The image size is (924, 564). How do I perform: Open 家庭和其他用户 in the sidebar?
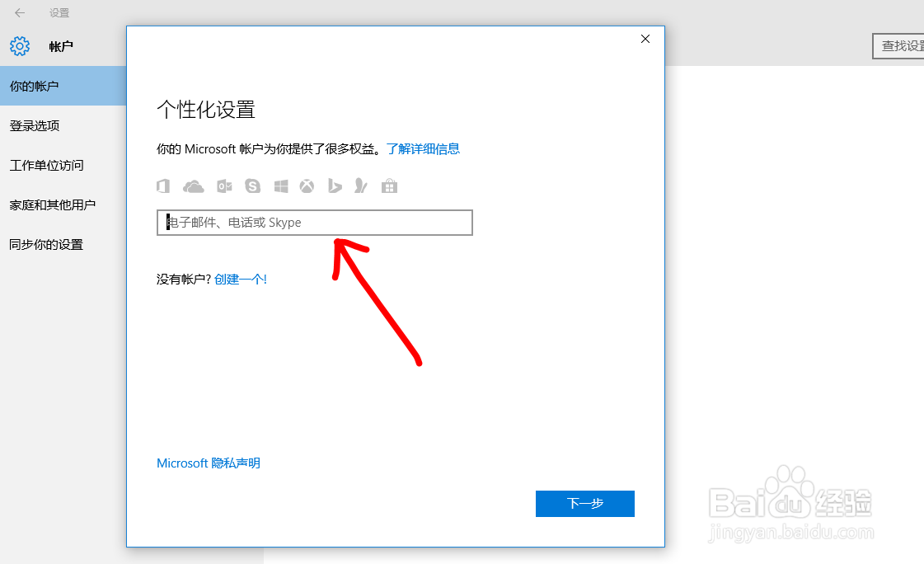click(63, 204)
